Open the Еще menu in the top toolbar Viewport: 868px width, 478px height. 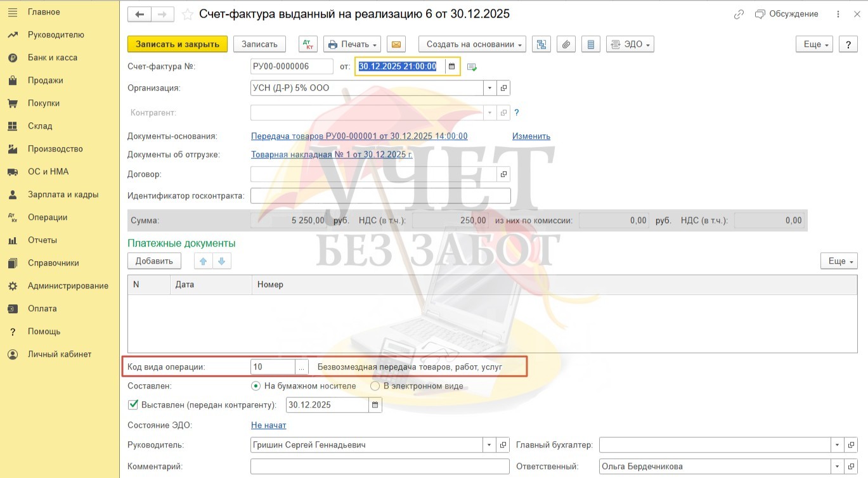click(814, 44)
